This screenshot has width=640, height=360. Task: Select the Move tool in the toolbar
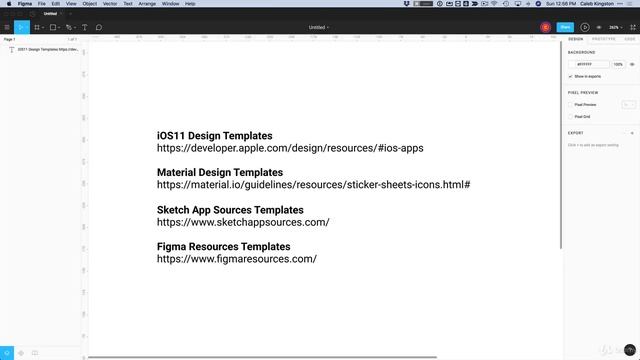[x=22, y=27]
